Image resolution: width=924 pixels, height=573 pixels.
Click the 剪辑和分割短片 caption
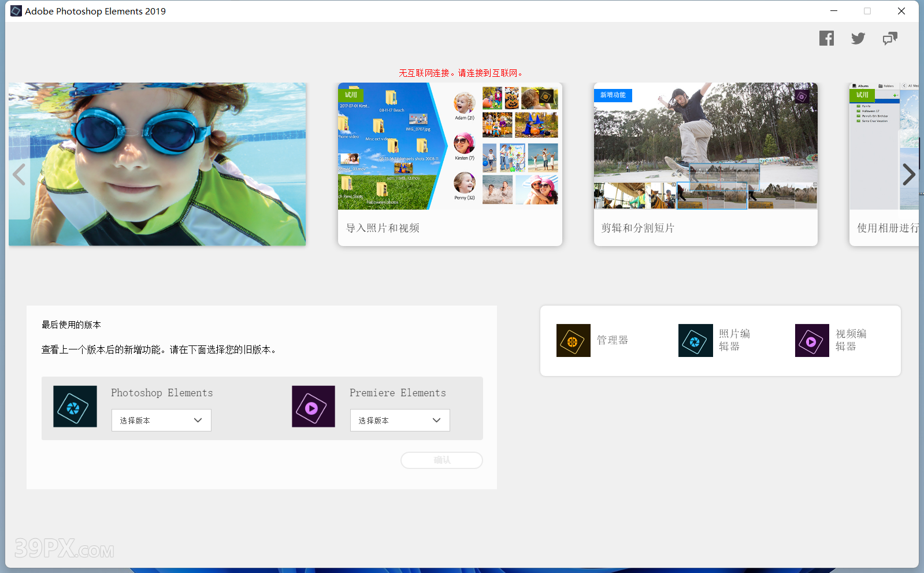(638, 228)
